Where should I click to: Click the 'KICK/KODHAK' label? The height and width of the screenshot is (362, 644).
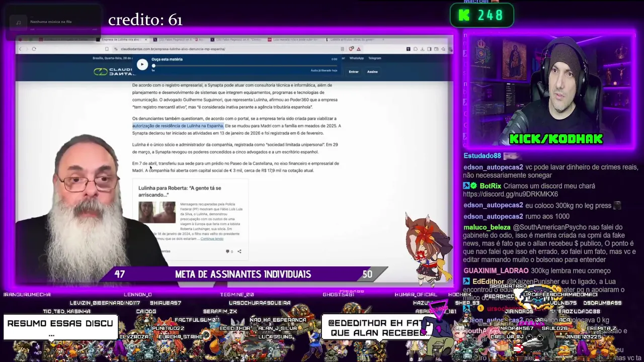coord(556,139)
